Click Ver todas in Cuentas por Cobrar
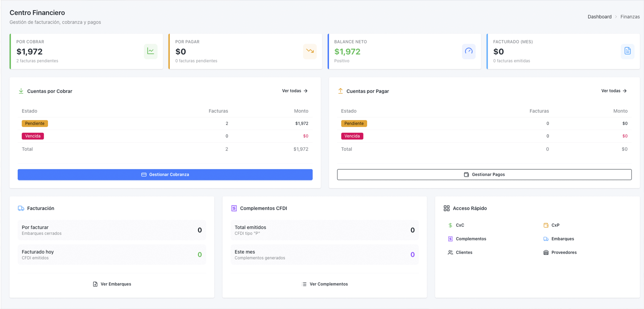The width and height of the screenshot is (644, 309). (295, 91)
